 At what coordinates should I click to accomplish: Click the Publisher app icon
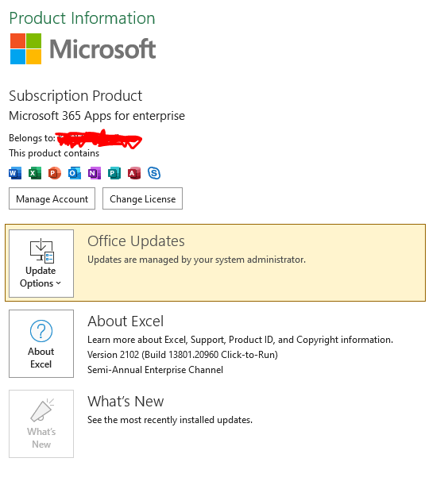(x=114, y=173)
